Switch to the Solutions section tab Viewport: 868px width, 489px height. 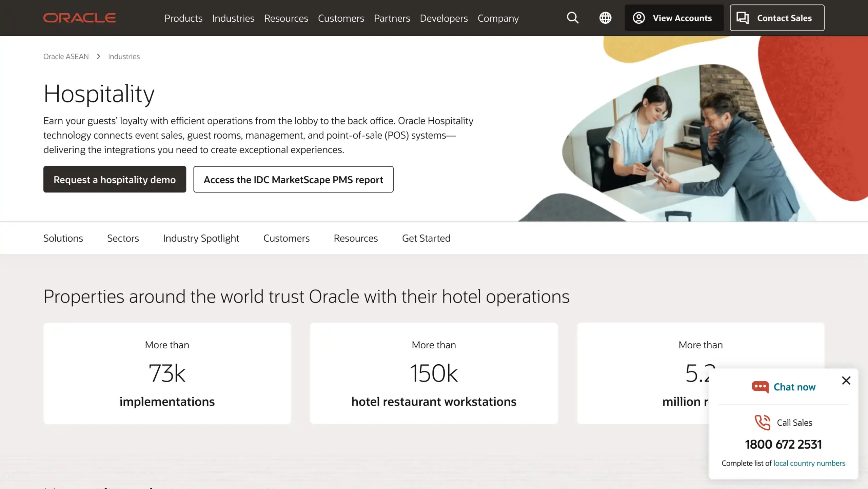tap(63, 238)
